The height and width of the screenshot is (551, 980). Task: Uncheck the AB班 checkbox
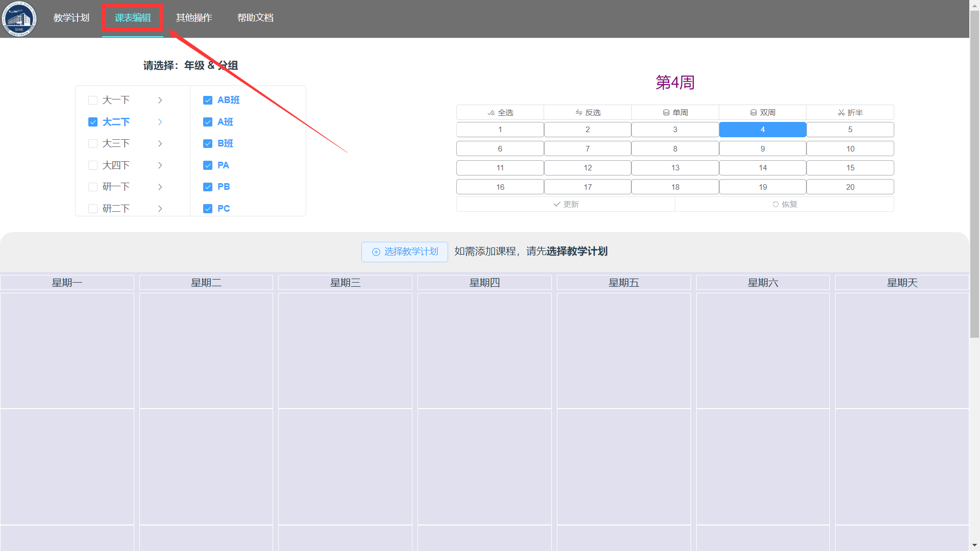coord(208,100)
